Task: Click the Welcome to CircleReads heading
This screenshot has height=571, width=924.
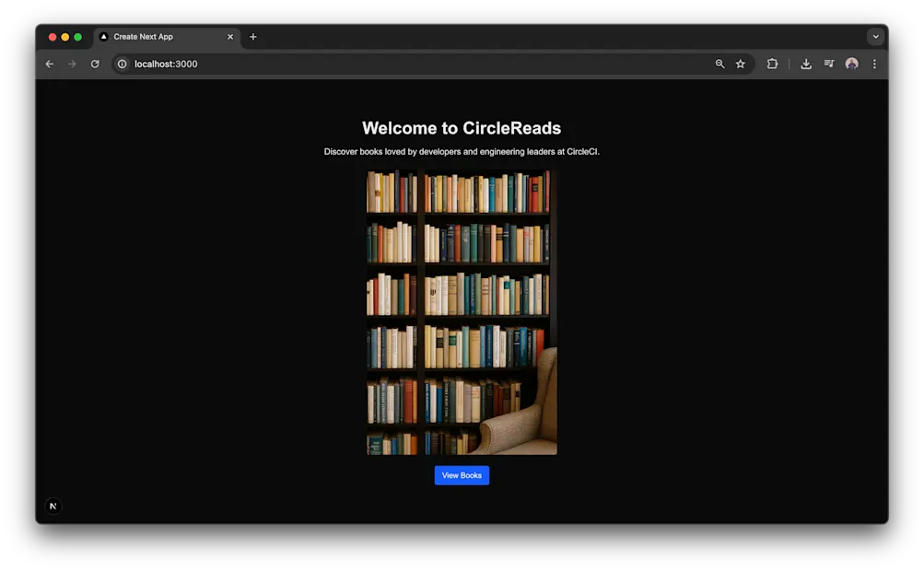Action: (462, 128)
